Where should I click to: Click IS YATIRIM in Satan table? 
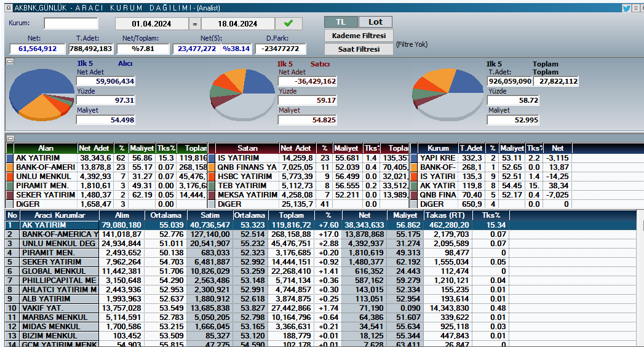pos(239,158)
